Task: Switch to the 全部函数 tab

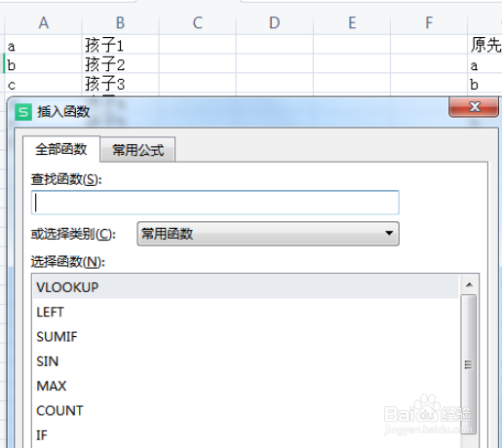Action: point(61,149)
